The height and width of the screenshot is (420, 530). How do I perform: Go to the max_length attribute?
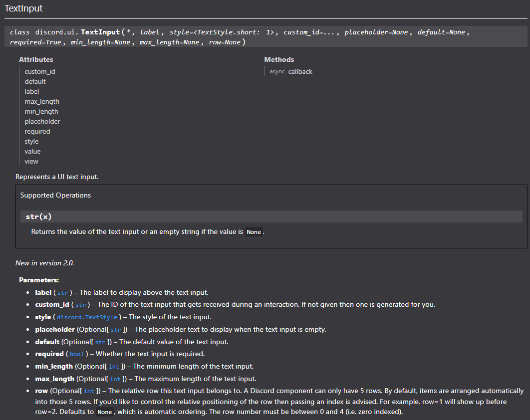point(41,101)
